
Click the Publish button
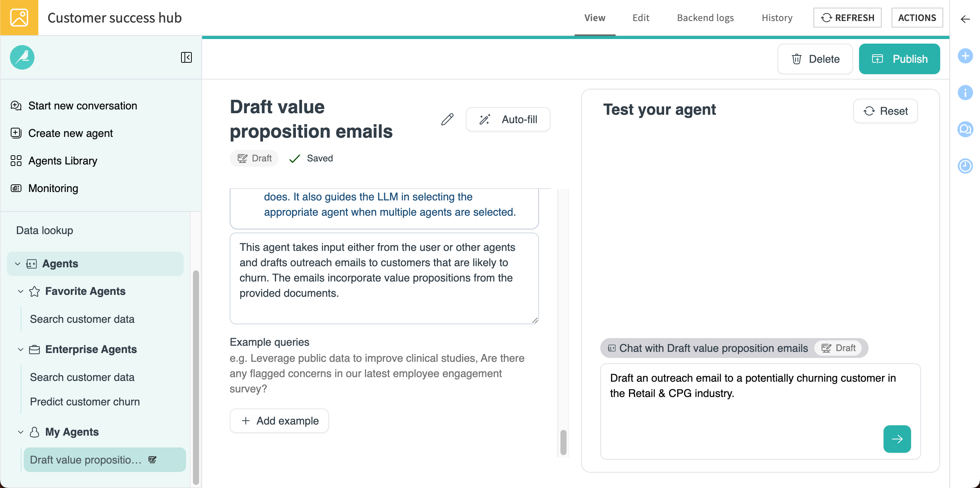click(x=899, y=59)
